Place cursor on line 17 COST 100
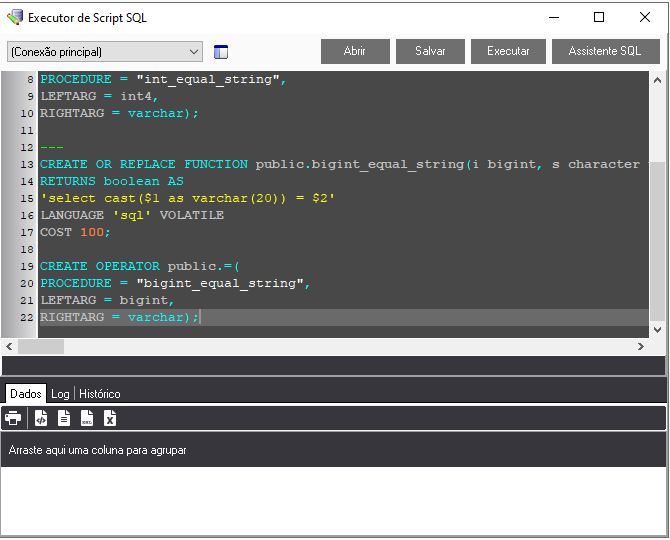This screenshot has height=540, width=670. point(75,232)
